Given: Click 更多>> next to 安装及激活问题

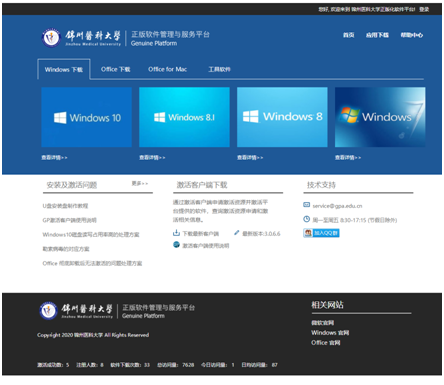Looking at the screenshot, I should 140,183.
